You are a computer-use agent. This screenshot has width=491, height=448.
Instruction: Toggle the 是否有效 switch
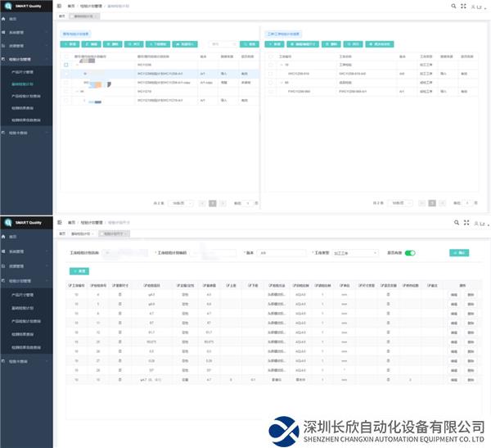point(410,253)
